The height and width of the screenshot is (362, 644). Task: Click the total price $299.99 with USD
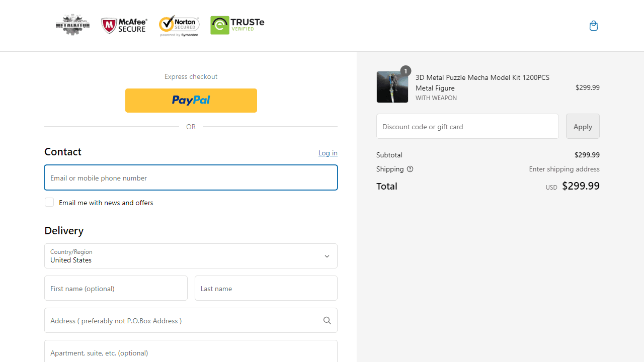(573, 186)
